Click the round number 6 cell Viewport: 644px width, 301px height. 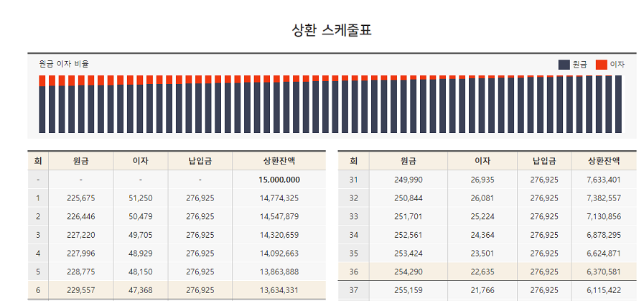coord(38,290)
